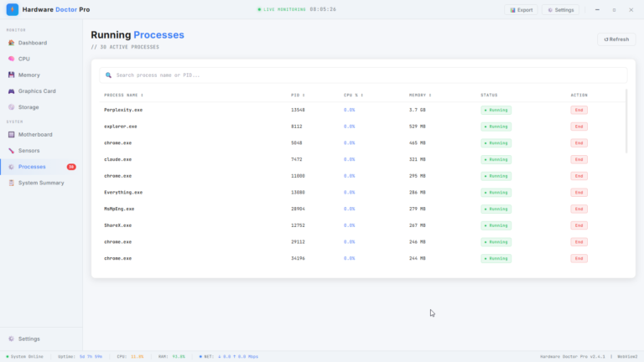Select the explorer.exe row name
644x362 pixels.
coord(121,127)
